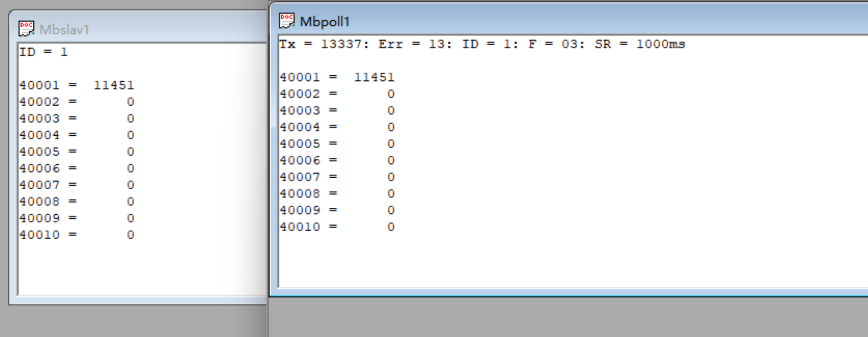The width and height of the screenshot is (868, 337).
Task: Click the Tx = 13337 status line
Action: tap(324, 44)
